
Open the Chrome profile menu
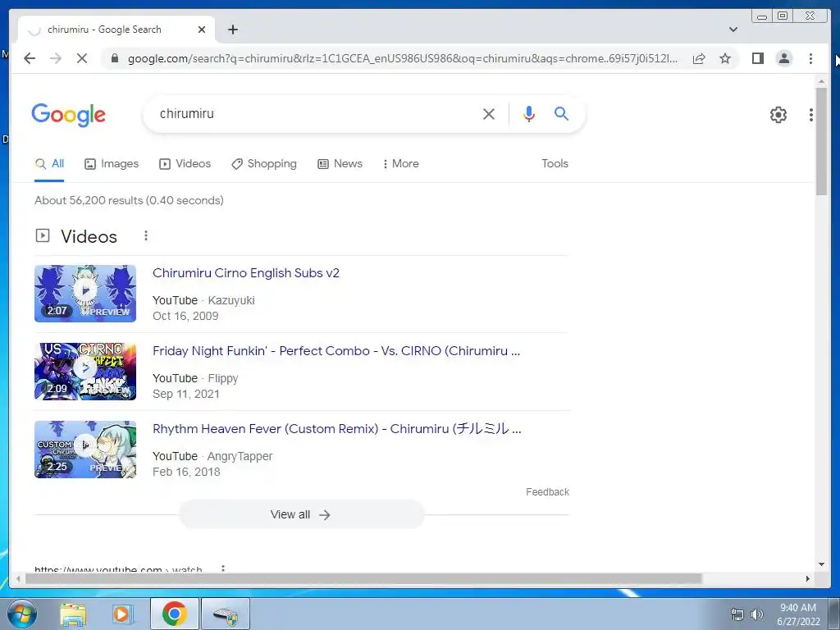pyautogui.click(x=783, y=58)
